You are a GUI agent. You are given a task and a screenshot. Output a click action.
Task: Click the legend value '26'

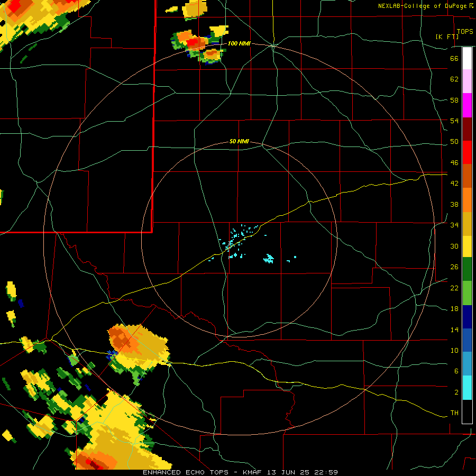[454, 267]
